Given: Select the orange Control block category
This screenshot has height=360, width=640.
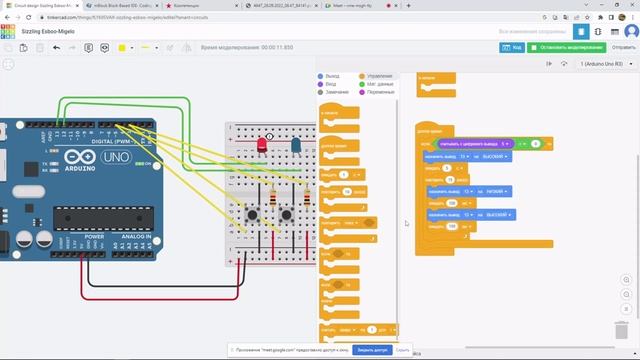Looking at the screenshot, I should tap(376, 76).
